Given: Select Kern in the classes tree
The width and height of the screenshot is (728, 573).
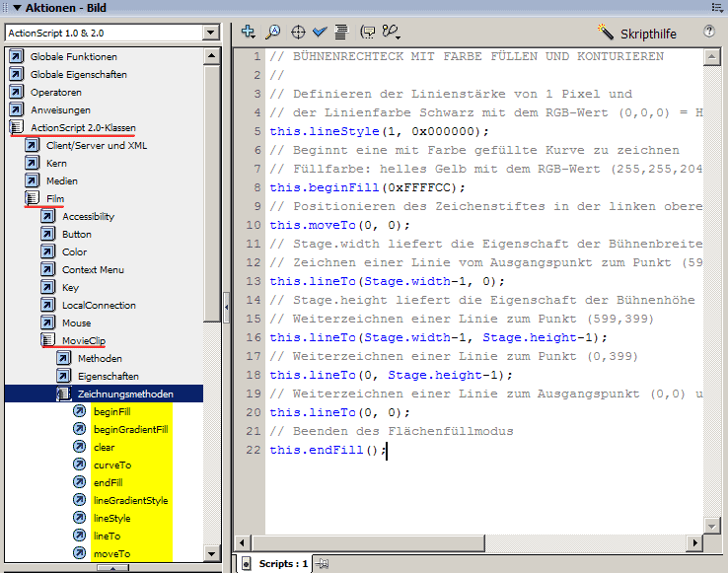Looking at the screenshot, I should [x=56, y=163].
